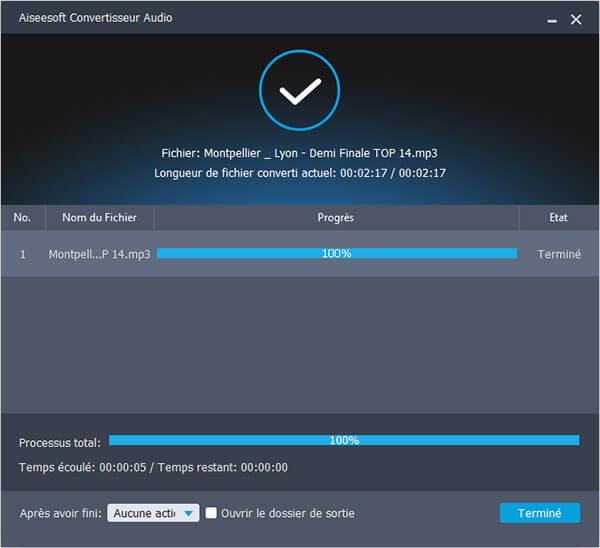The width and height of the screenshot is (600, 548).
Task: Minimize the Aiseesoft Convertisseur Audio window
Action: tap(552, 20)
